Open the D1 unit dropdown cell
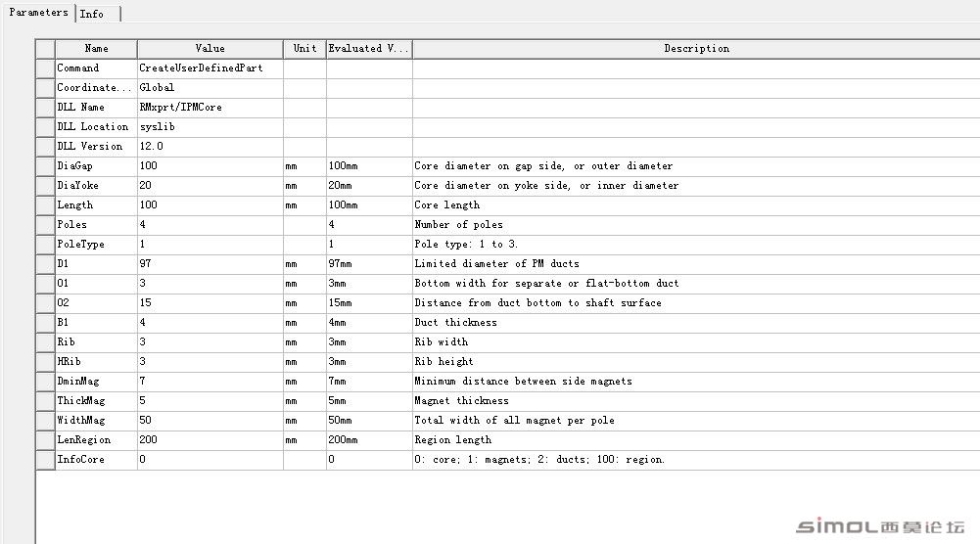Viewport: 980px width, 544px height. coord(304,264)
